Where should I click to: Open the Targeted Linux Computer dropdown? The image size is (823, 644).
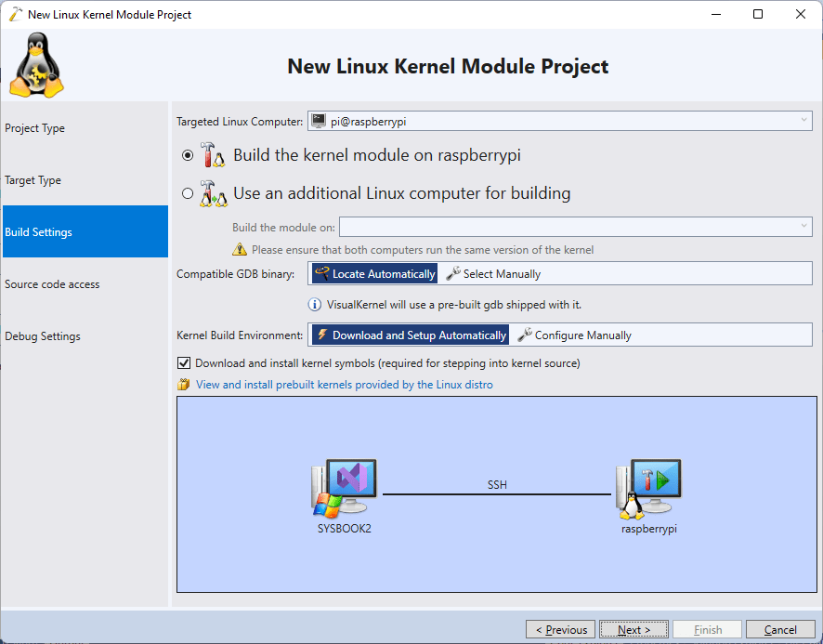tap(803, 121)
